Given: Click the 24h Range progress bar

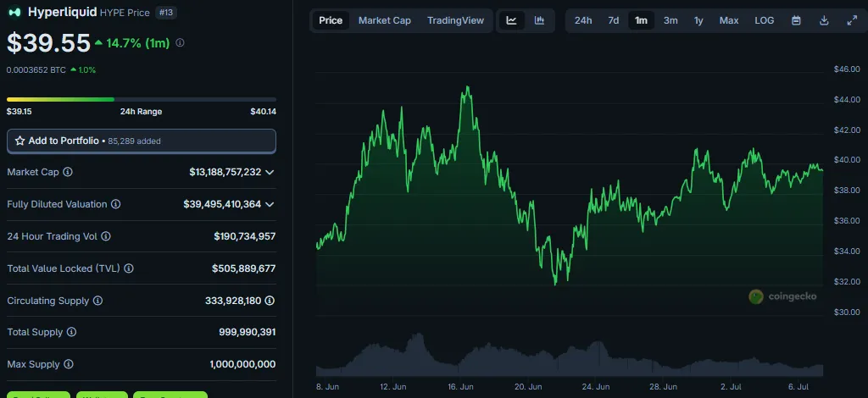Looking at the screenshot, I should 142,100.
